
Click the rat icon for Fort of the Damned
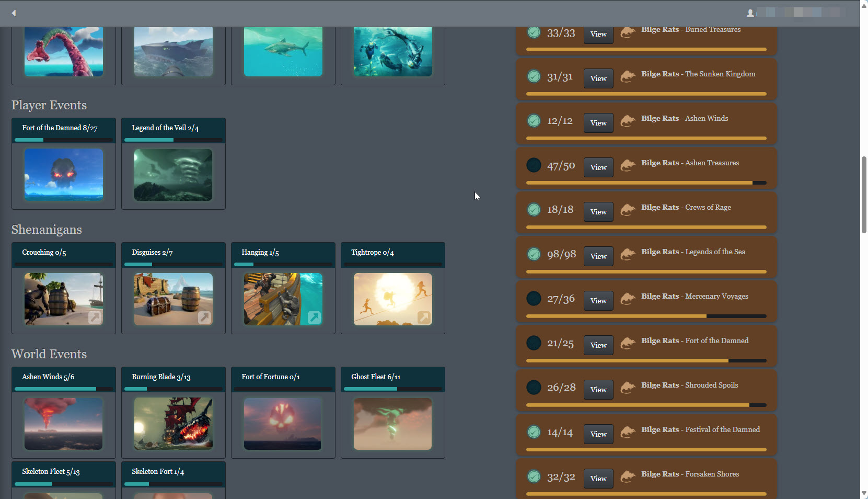point(628,344)
